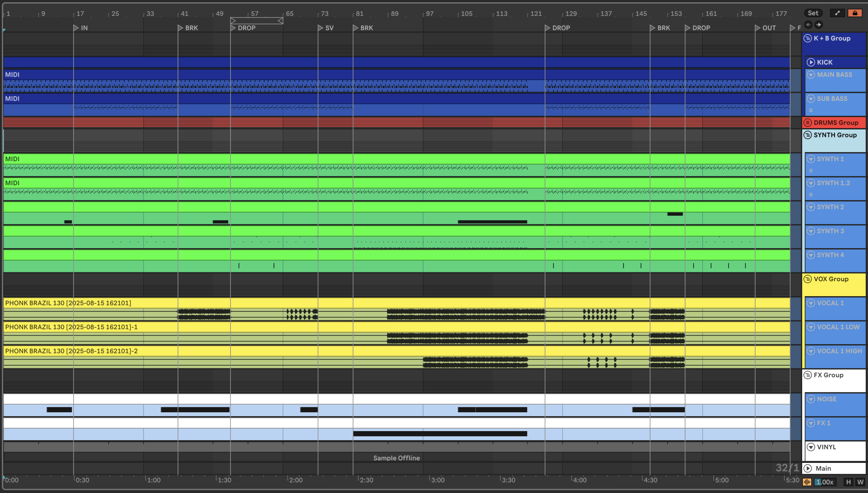868x493 pixels.
Task: Click the automation mode line icon
Action: (x=837, y=13)
